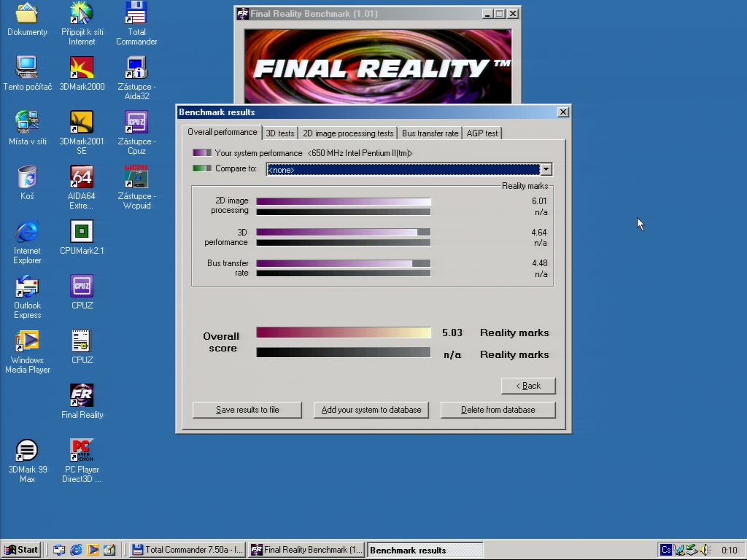Switch to the AGP test tab
Screen dimensions: 747x560
coord(482,133)
